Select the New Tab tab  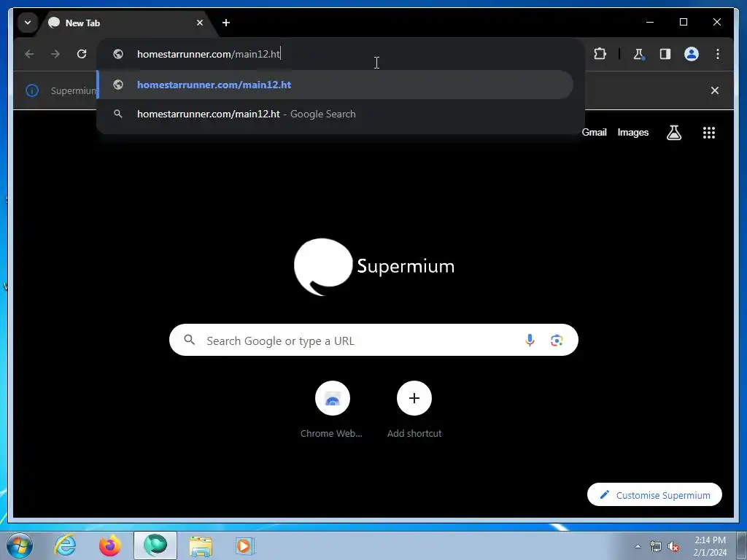tap(127, 23)
